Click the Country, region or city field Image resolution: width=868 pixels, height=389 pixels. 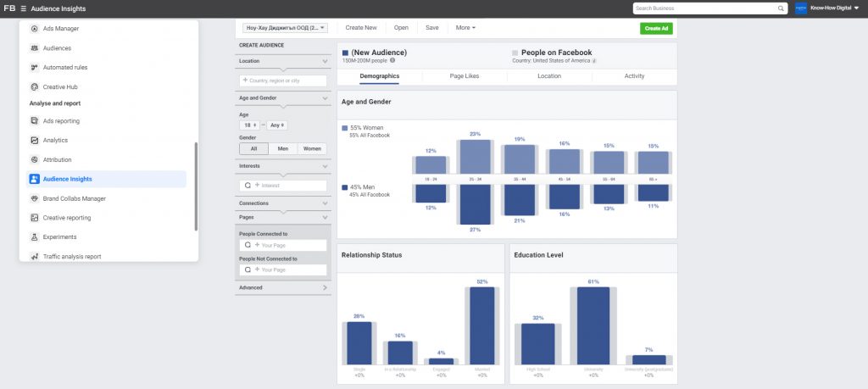click(x=283, y=81)
